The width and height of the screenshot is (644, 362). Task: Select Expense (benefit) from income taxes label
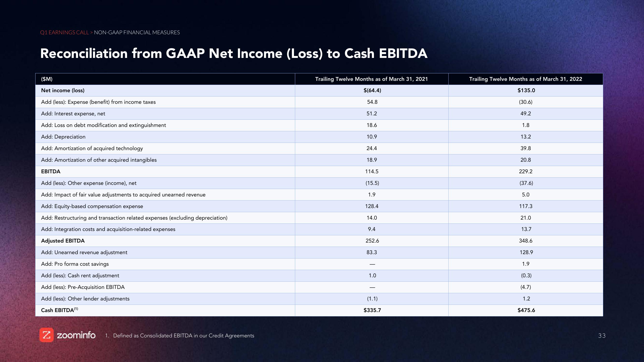(98, 102)
